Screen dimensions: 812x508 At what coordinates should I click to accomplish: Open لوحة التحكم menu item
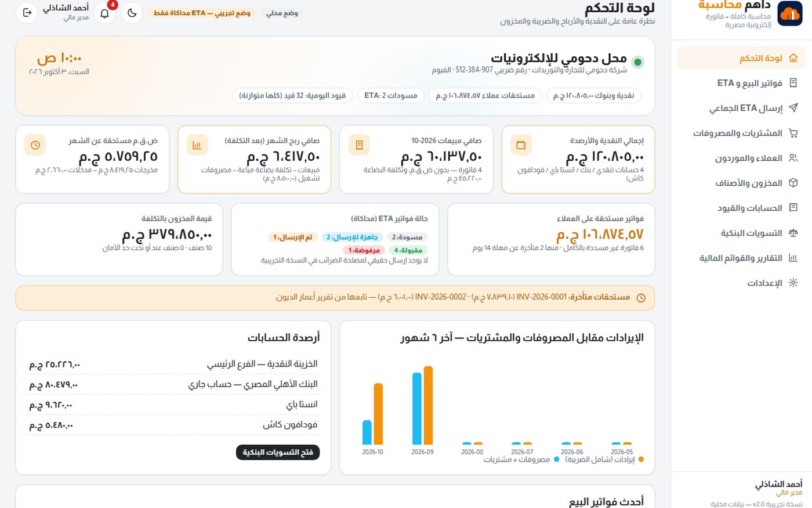tap(741, 58)
